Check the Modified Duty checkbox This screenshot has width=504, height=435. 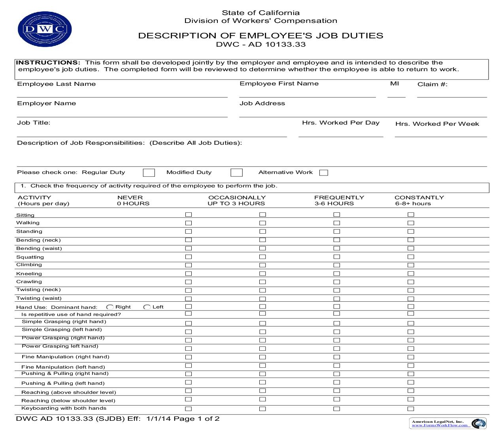pos(237,172)
